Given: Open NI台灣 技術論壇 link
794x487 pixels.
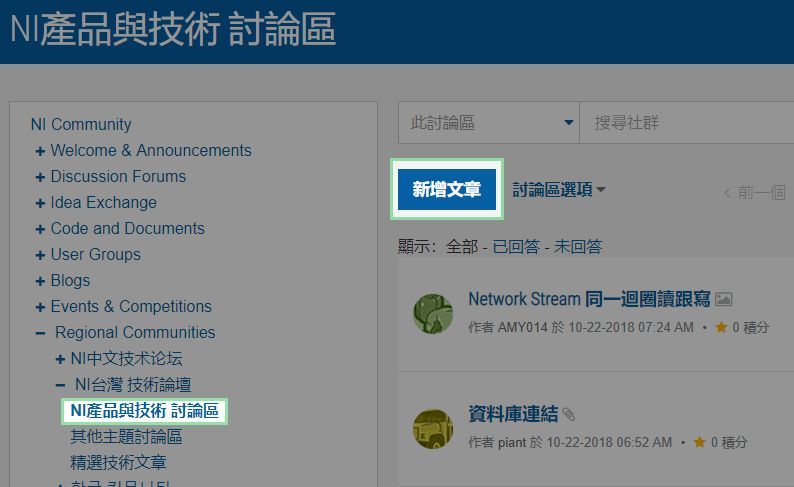Looking at the screenshot, I should tap(133, 384).
